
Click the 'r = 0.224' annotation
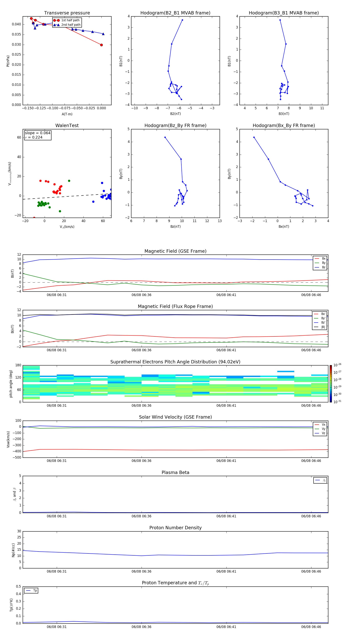(34, 137)
